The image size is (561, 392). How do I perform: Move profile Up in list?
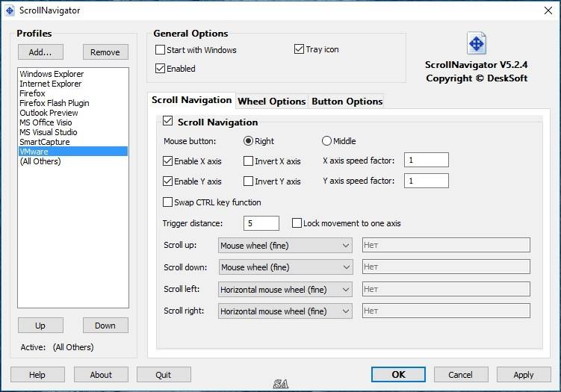click(40, 326)
